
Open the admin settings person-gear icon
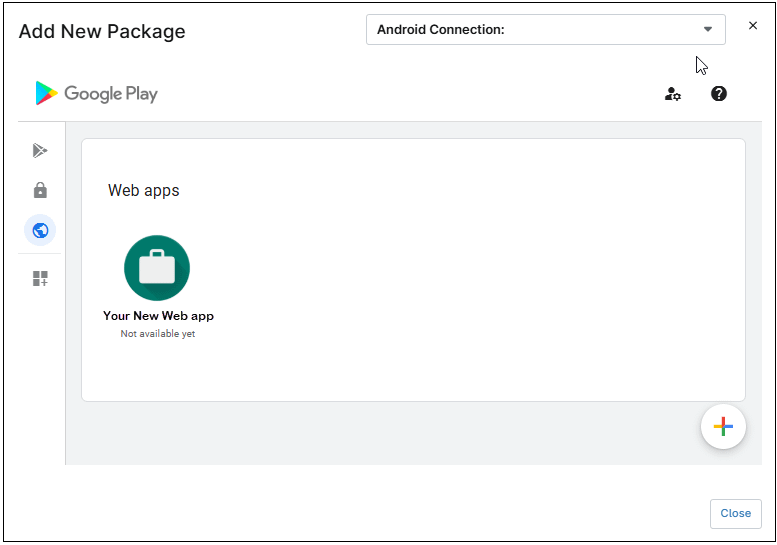click(x=672, y=94)
